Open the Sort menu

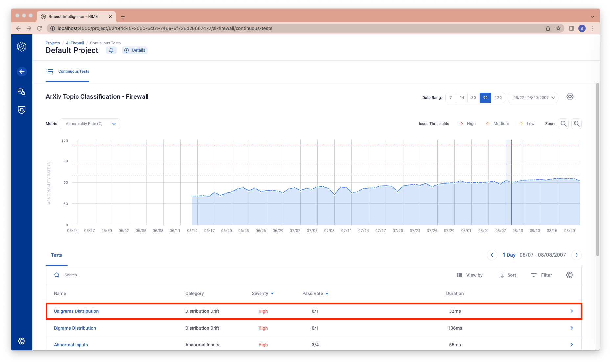point(507,275)
